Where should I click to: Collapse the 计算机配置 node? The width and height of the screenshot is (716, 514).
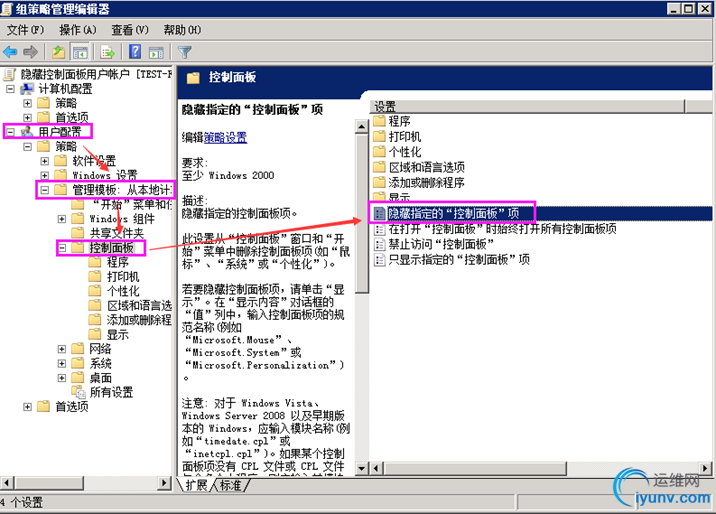pyautogui.click(x=10, y=89)
